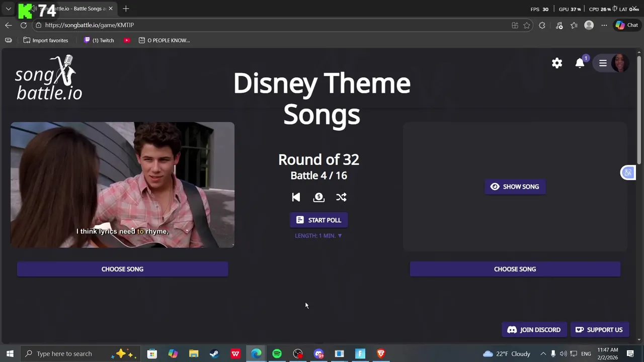Reload the page
644x362 pixels.
click(x=24, y=25)
